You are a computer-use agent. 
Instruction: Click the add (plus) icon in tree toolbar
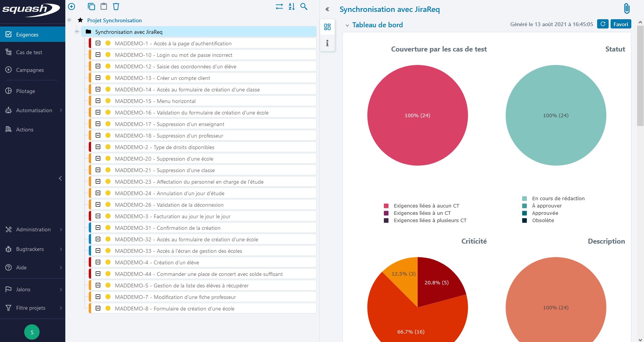coord(71,7)
